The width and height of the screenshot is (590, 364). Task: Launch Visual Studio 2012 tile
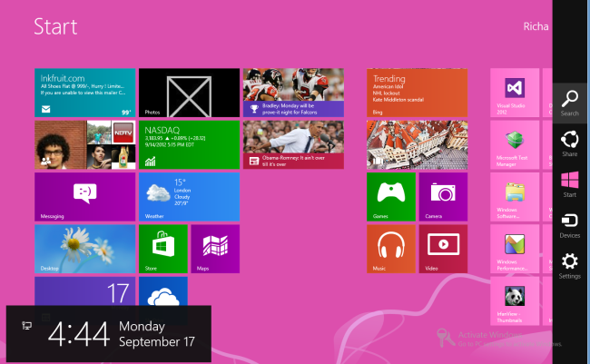(x=515, y=93)
